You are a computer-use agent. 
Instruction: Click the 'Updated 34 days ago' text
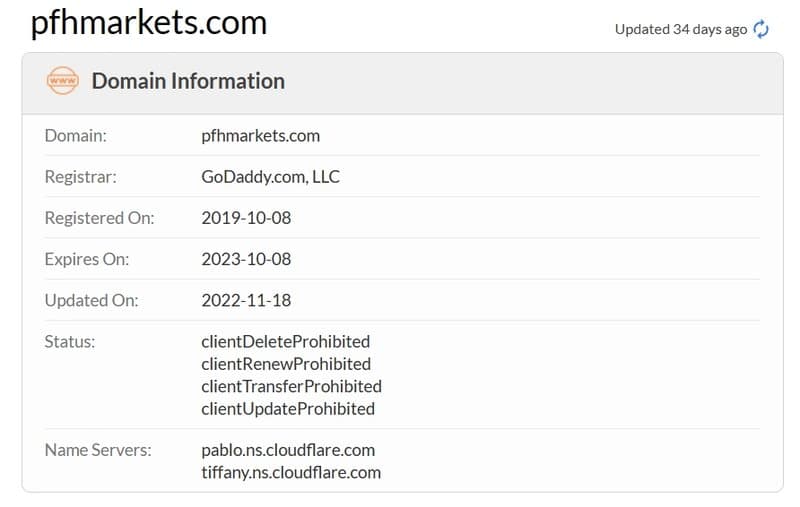(x=681, y=30)
